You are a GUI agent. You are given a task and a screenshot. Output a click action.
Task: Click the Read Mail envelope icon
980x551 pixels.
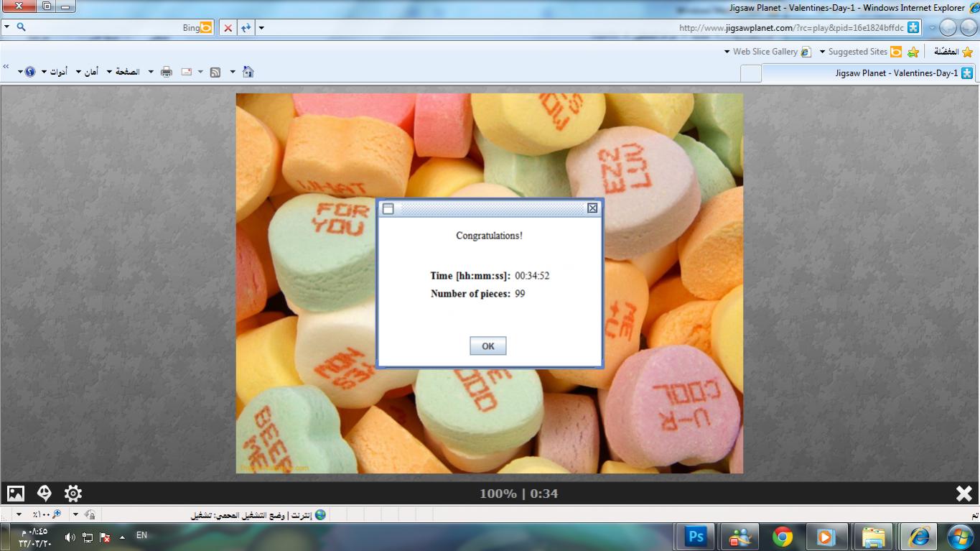click(187, 72)
